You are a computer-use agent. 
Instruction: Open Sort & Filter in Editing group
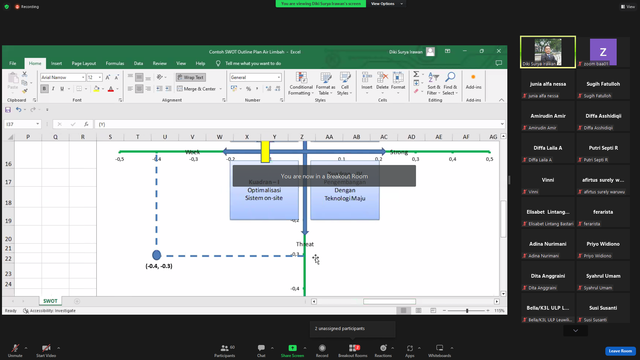[x=433, y=84]
